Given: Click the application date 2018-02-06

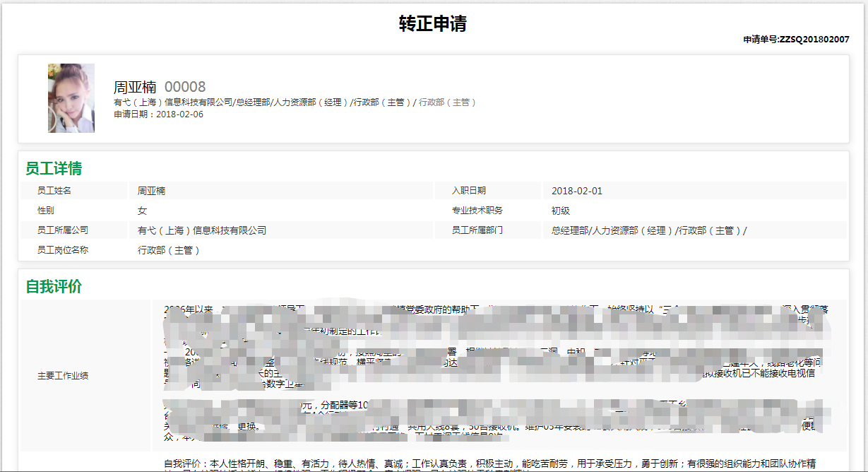Looking at the screenshot, I should coord(179,114).
